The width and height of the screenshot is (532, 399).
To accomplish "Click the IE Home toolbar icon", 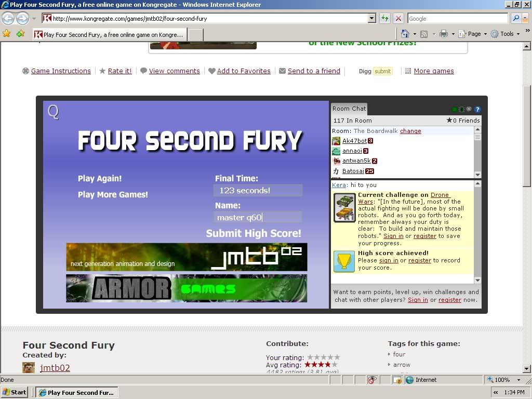I will 405,34.
